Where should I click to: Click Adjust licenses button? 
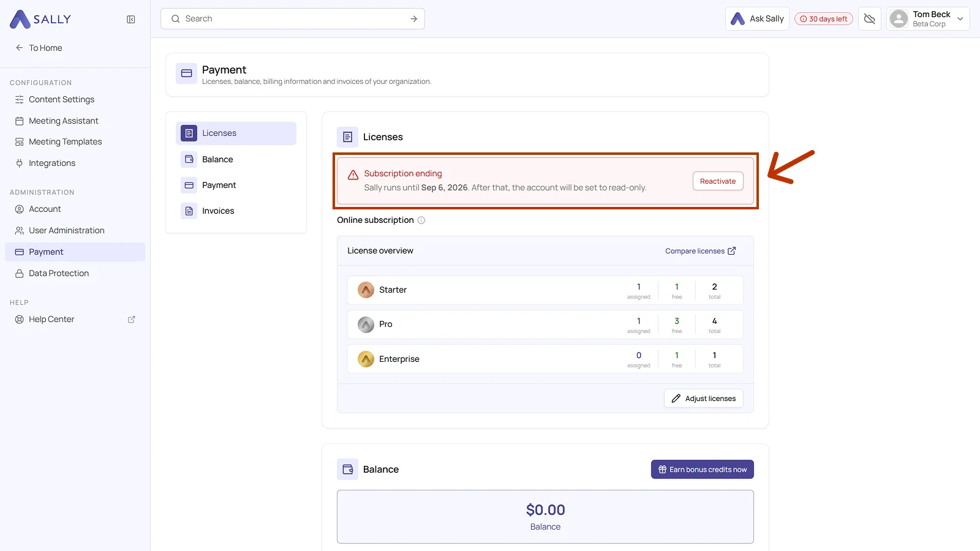click(704, 399)
